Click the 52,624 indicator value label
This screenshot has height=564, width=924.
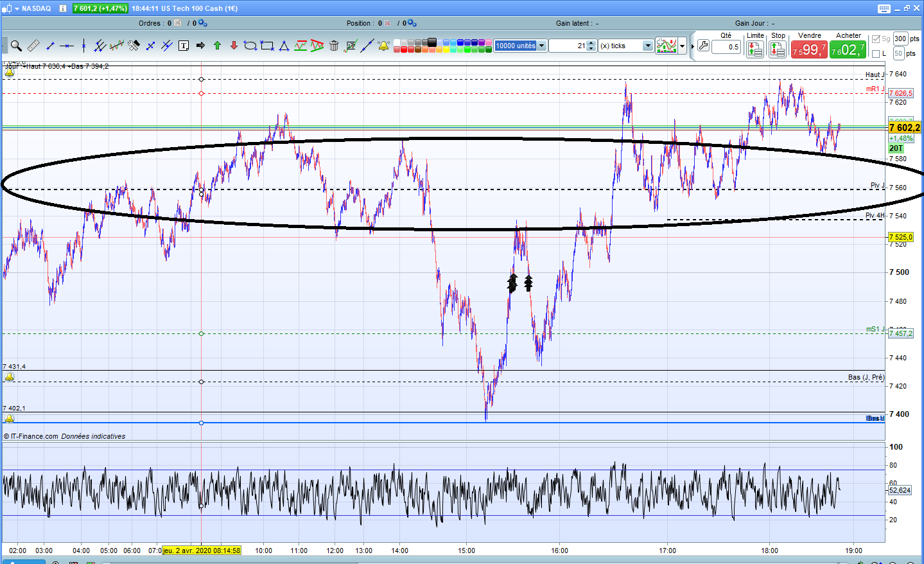tap(900, 490)
